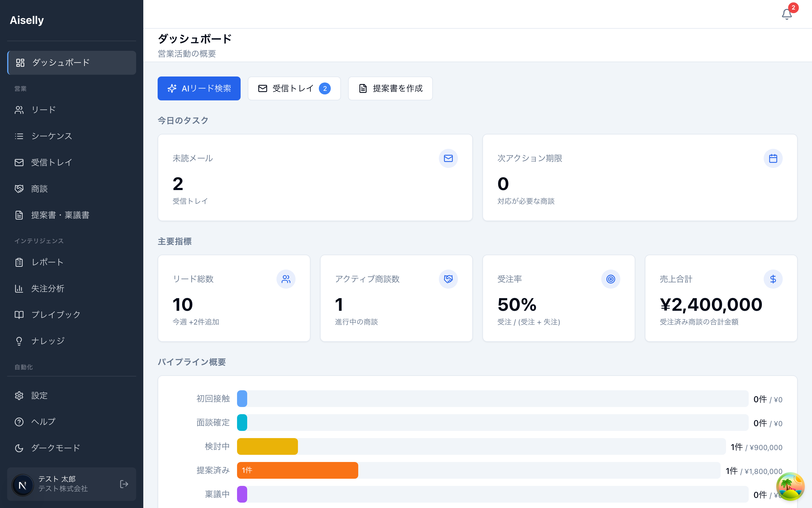Click the 商談 handshake icon in sidebar
Viewport: 812px width, 508px height.
(x=19, y=189)
